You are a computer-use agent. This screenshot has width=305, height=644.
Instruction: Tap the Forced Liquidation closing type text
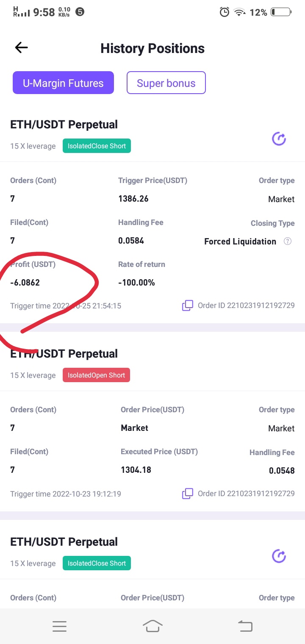pos(240,241)
